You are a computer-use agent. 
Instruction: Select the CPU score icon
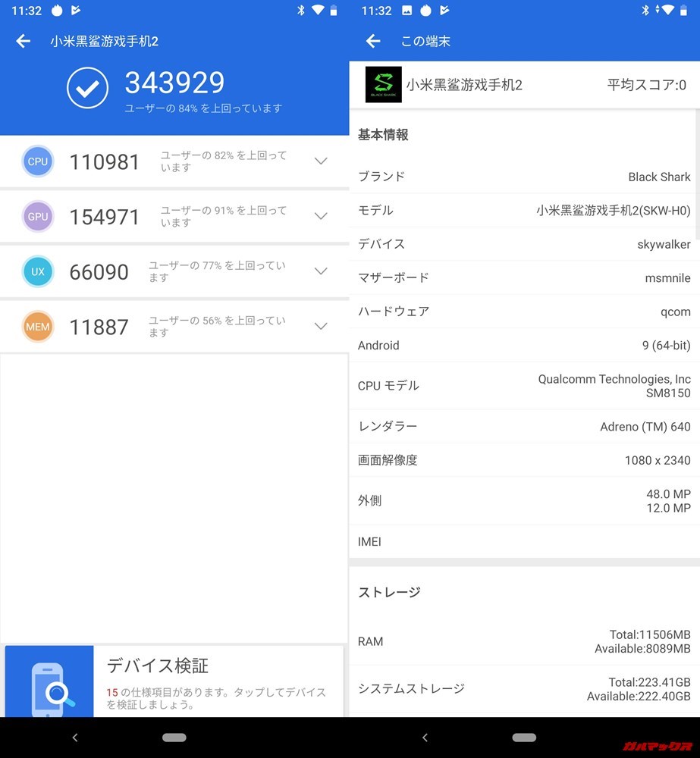coord(38,161)
